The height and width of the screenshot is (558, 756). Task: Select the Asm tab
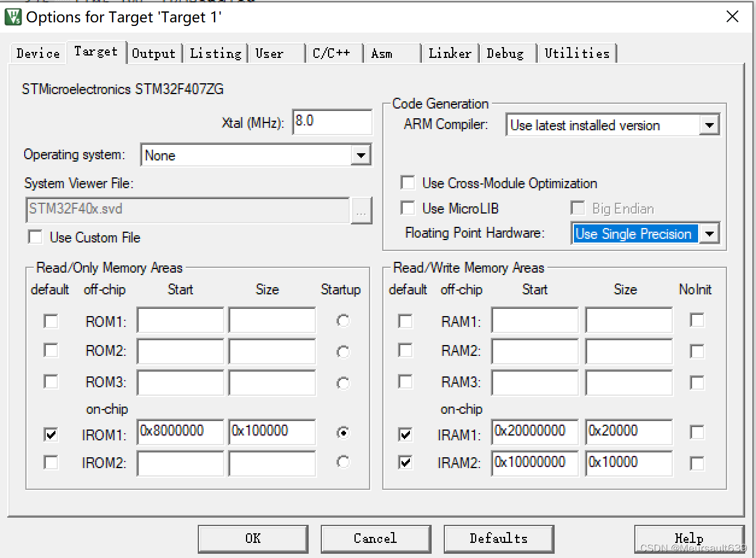pyautogui.click(x=392, y=53)
